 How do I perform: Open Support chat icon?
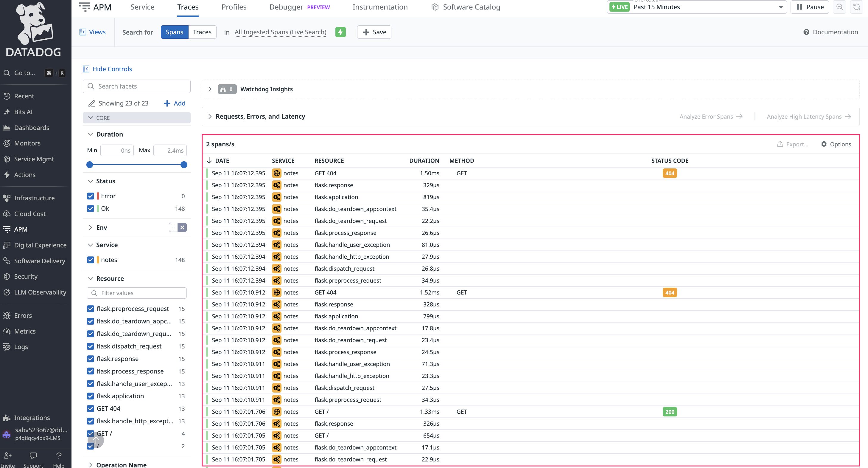(x=33, y=456)
